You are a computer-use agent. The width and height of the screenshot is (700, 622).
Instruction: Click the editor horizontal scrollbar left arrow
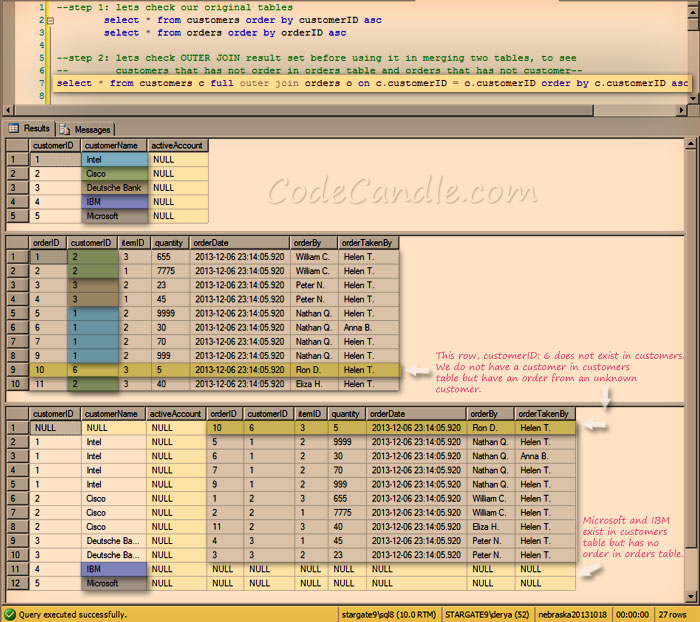(8, 110)
